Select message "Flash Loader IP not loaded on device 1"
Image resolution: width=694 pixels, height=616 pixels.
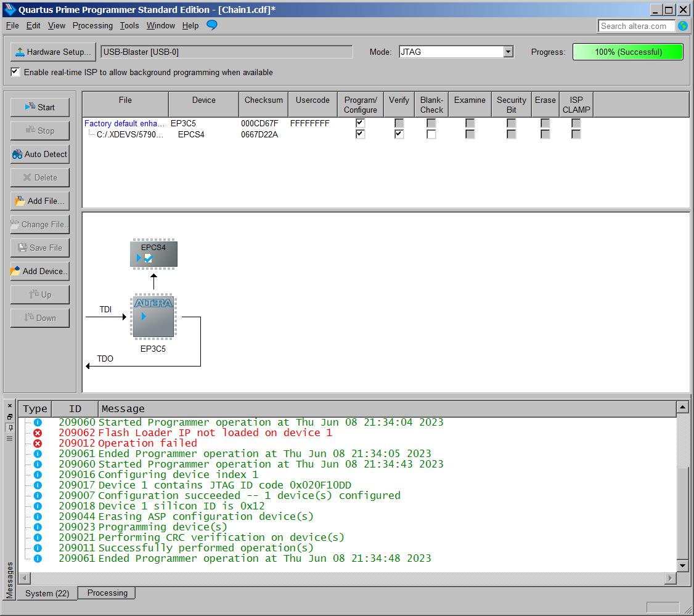pos(215,433)
